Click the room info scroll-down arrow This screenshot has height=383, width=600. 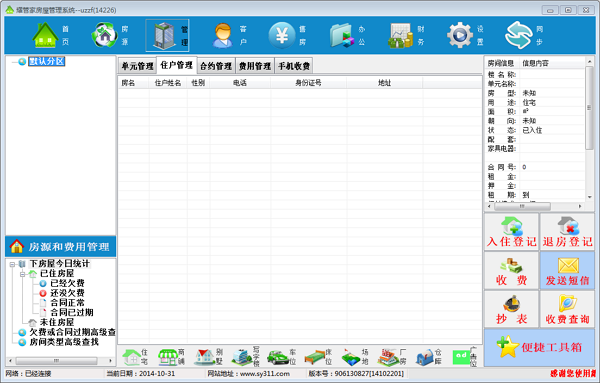click(589, 197)
